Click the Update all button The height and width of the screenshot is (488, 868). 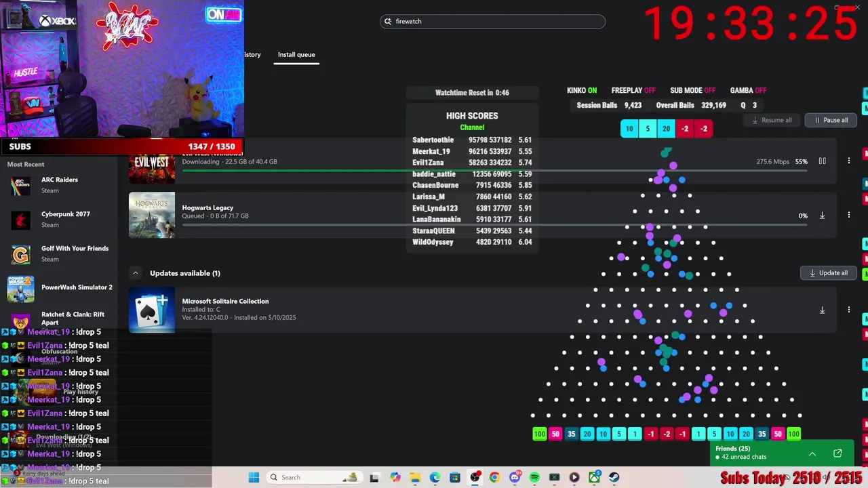click(828, 273)
